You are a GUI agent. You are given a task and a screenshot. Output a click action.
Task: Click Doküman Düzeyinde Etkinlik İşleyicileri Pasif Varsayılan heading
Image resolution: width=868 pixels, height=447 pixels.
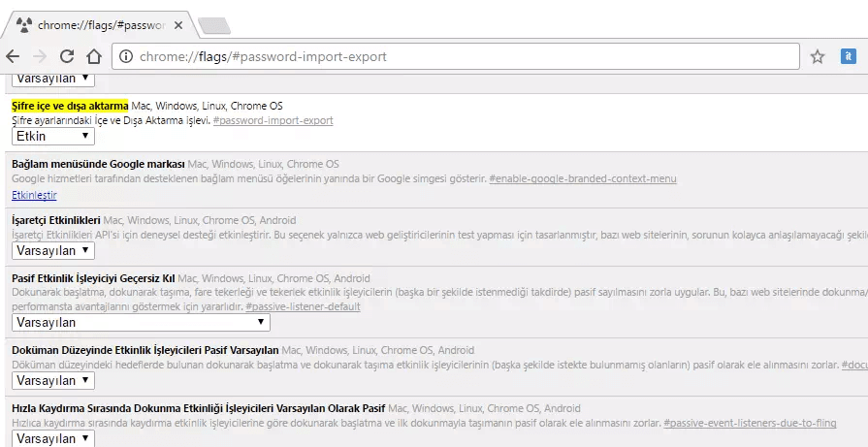point(145,350)
